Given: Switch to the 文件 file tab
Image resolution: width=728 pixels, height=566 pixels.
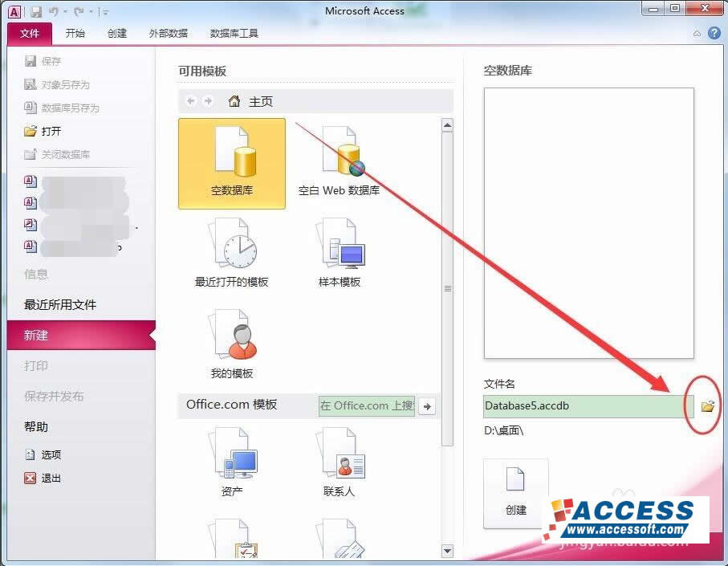Looking at the screenshot, I should click(x=30, y=34).
